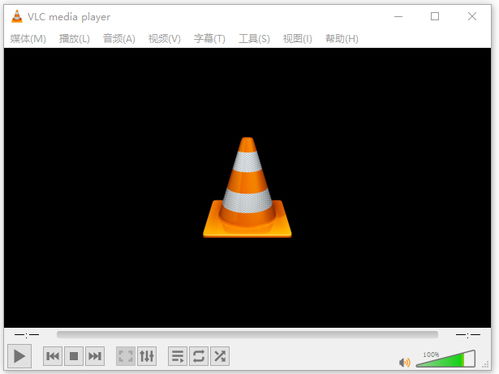Stop playback with the square button

pyautogui.click(x=74, y=356)
